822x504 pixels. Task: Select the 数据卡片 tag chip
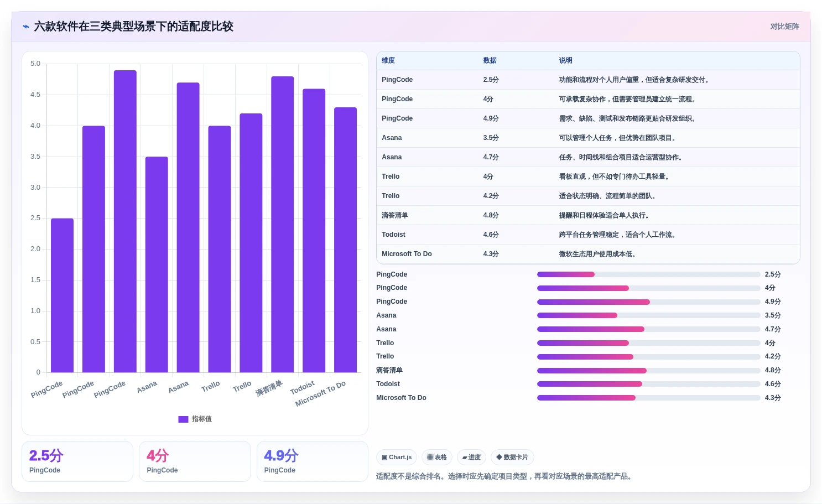[x=512, y=458]
